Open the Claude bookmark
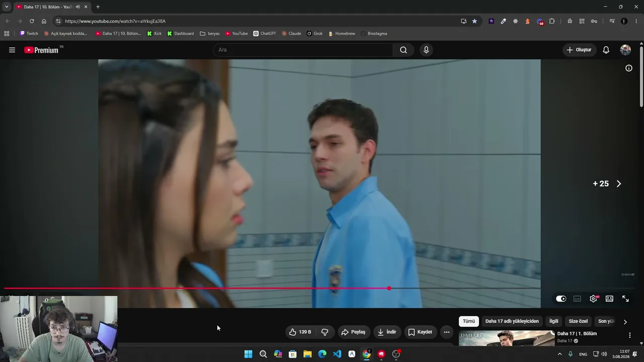Screen dimensions: 644x362 291,34
